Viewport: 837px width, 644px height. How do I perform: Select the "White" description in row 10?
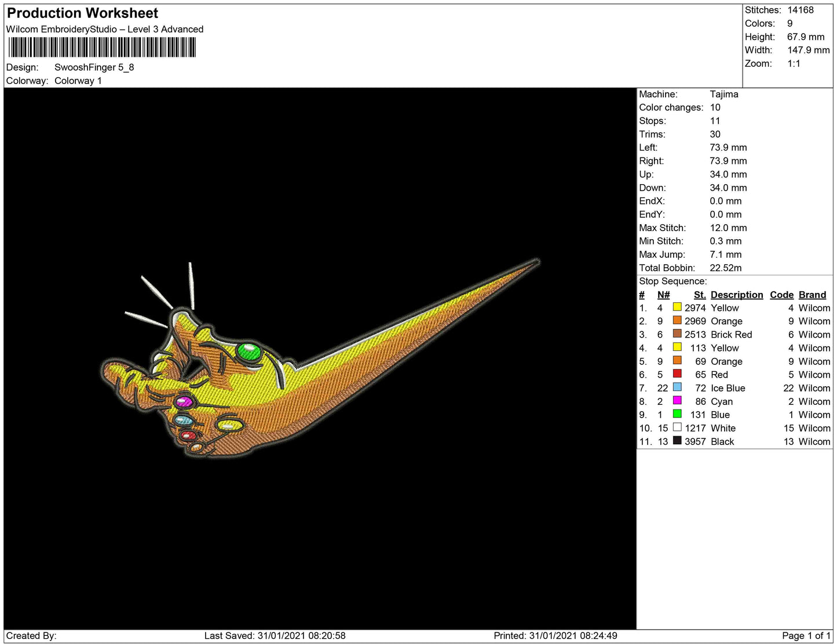723,428
